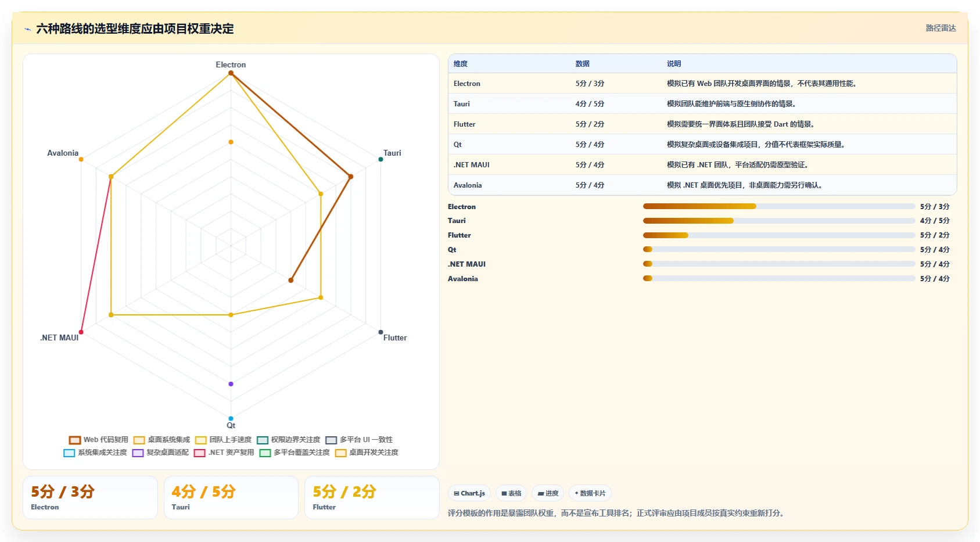980x542 pixels.
Task: Click the Chart.js tag chip
Action: pos(469,493)
